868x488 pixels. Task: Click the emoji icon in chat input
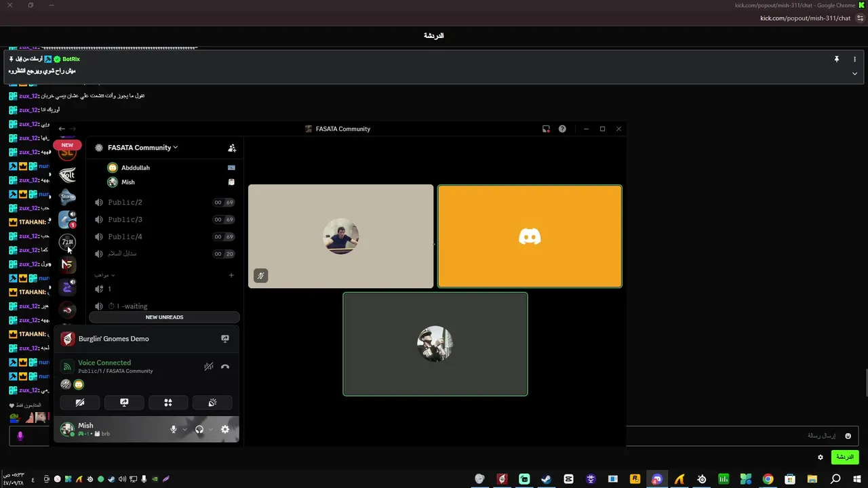pyautogui.click(x=848, y=436)
